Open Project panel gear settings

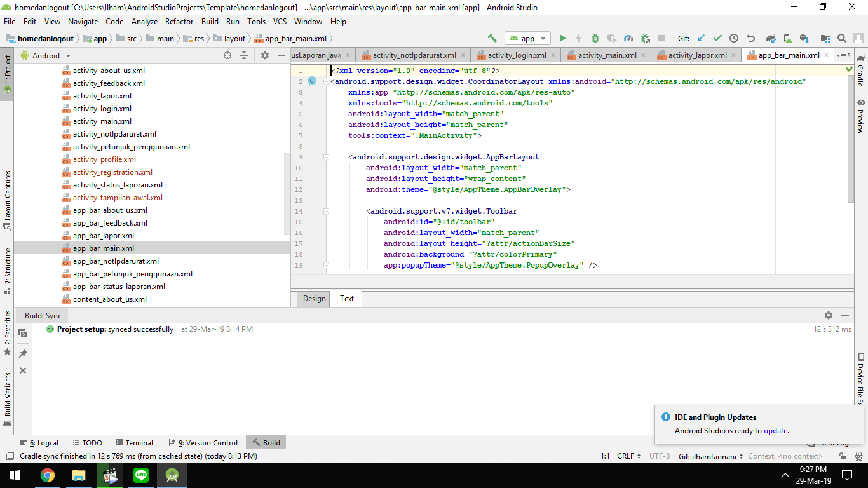pos(265,55)
